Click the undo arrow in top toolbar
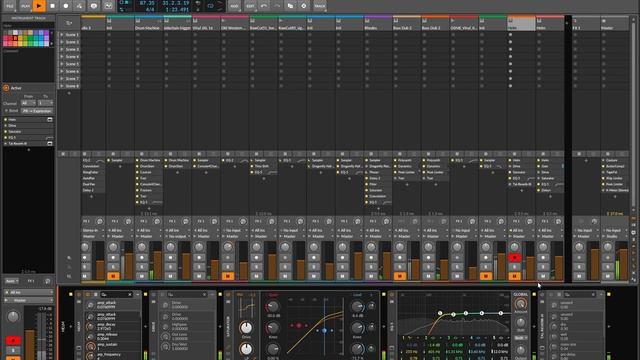640x360 pixels. (x=264, y=6)
